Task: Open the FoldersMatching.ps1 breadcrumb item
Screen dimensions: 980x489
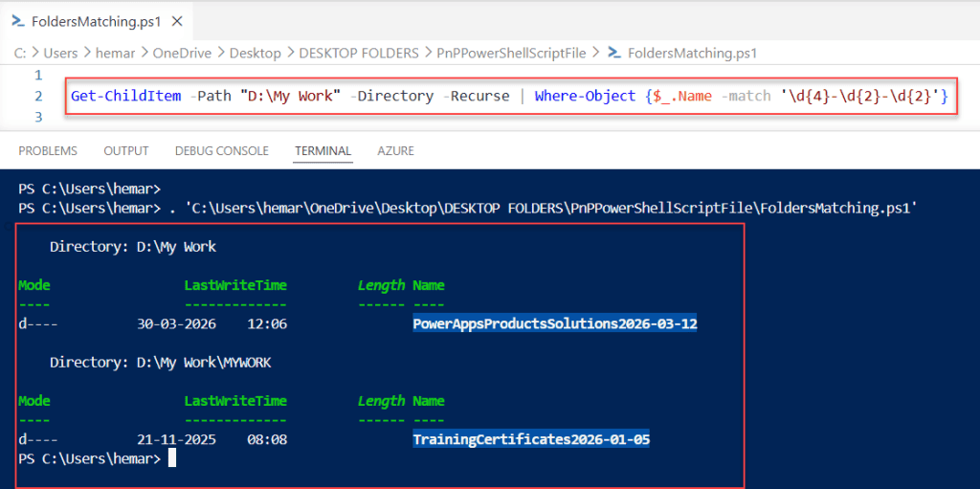Action: [692, 54]
